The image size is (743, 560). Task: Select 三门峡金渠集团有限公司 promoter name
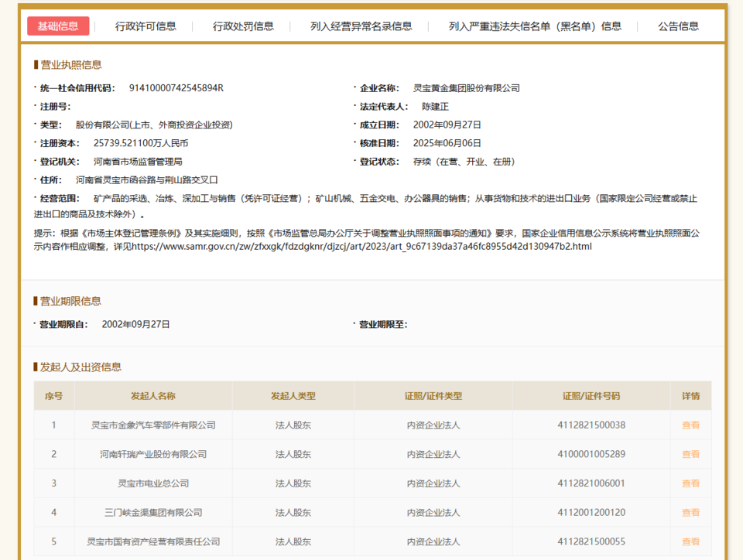pos(153,513)
